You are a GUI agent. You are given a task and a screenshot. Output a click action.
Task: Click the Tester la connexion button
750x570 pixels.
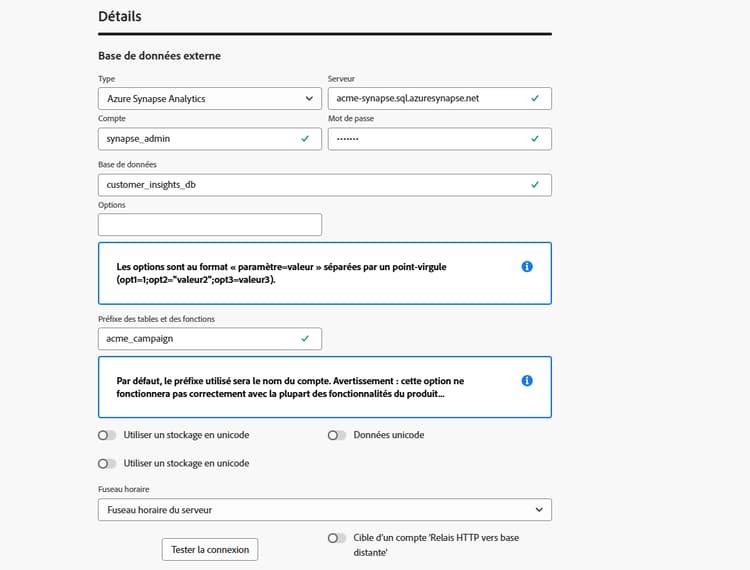[x=210, y=549]
